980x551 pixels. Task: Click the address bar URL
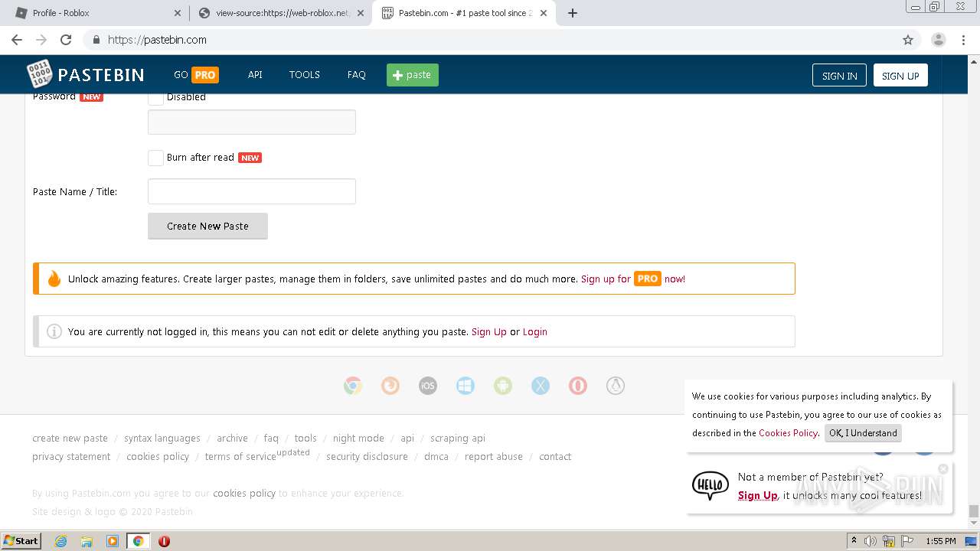point(157,40)
